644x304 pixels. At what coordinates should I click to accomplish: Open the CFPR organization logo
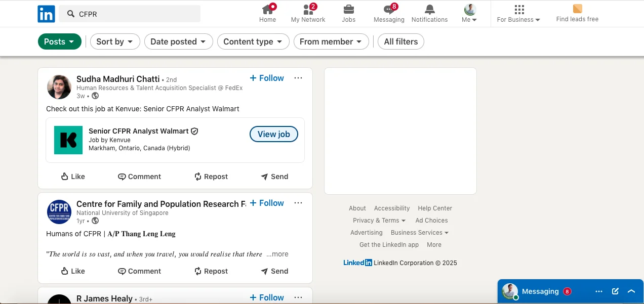[59, 212]
